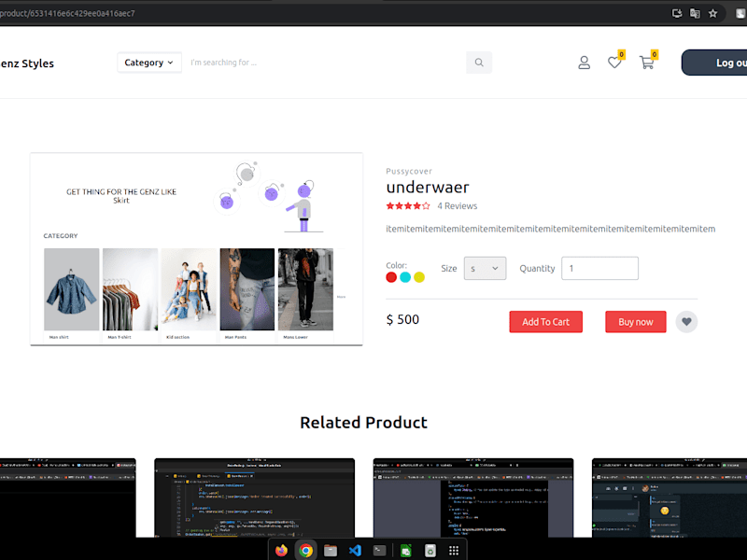Open the Terminal from the dock

(380, 551)
